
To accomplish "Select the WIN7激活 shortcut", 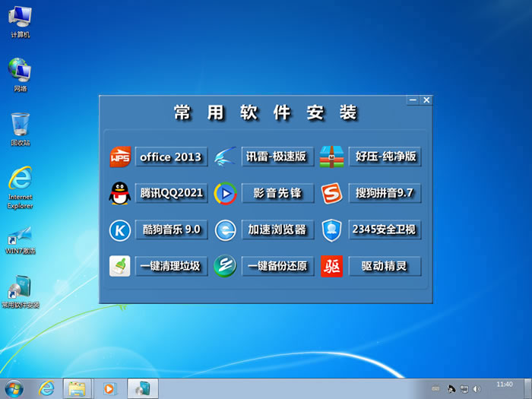I will coord(20,240).
